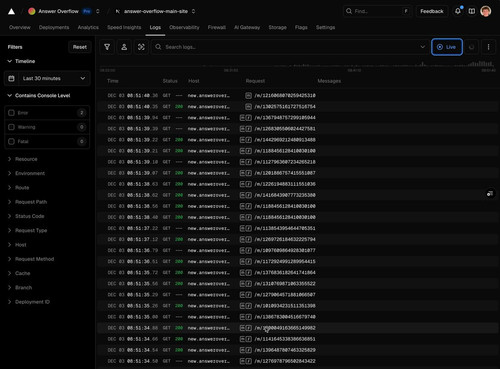Click the floating toolbar icon at right edge

point(490,194)
